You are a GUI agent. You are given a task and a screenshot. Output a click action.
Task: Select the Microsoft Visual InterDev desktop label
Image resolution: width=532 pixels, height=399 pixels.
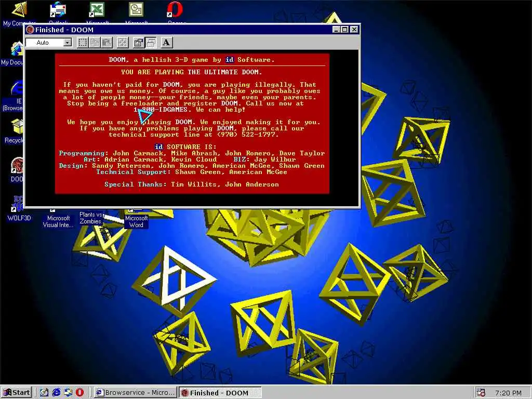pos(58,221)
